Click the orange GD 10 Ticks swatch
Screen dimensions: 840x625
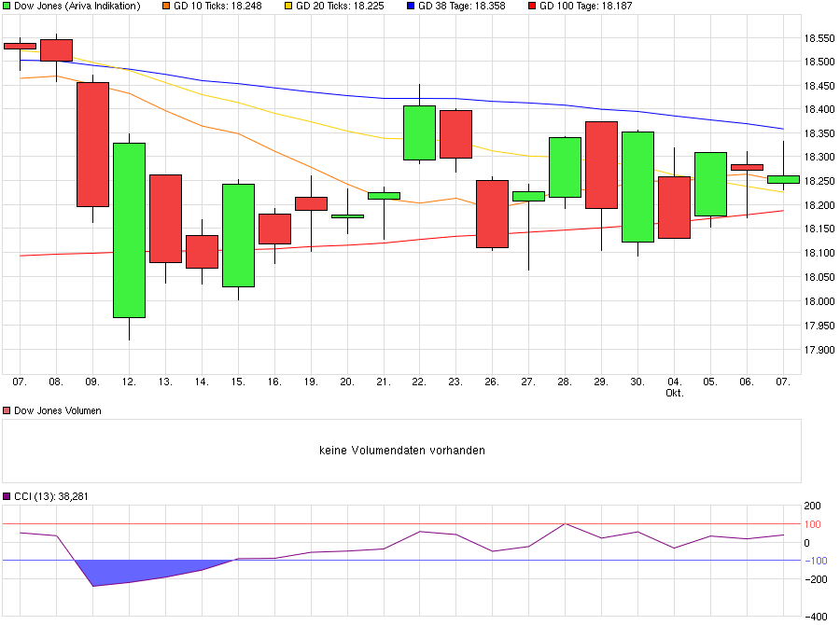point(166,6)
